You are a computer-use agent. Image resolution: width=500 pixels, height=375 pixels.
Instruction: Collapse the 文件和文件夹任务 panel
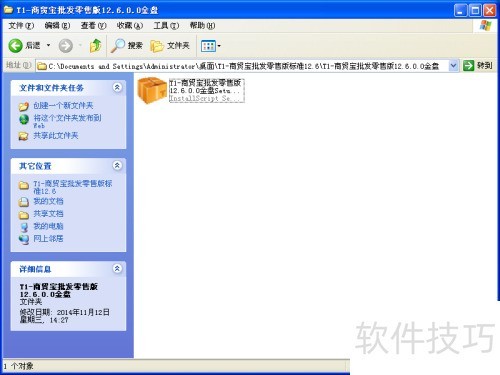pyautogui.click(x=117, y=88)
